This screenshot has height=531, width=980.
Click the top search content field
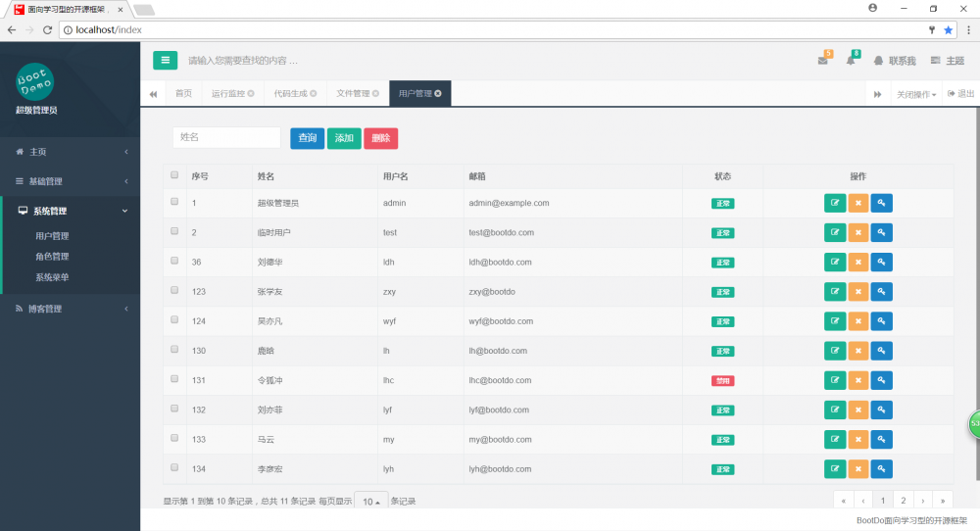(243, 61)
